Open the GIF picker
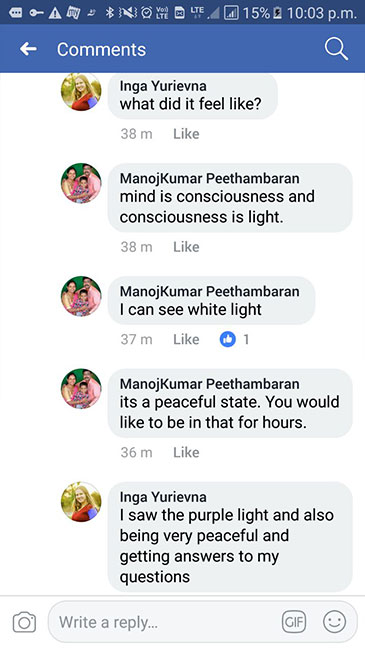 pyautogui.click(x=294, y=622)
